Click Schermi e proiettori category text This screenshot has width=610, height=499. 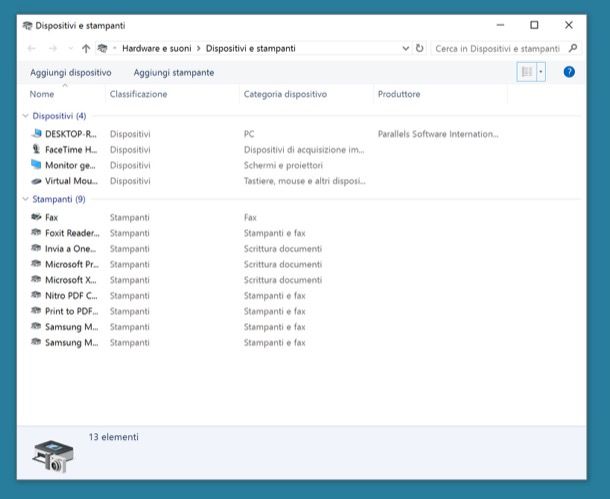(x=283, y=165)
